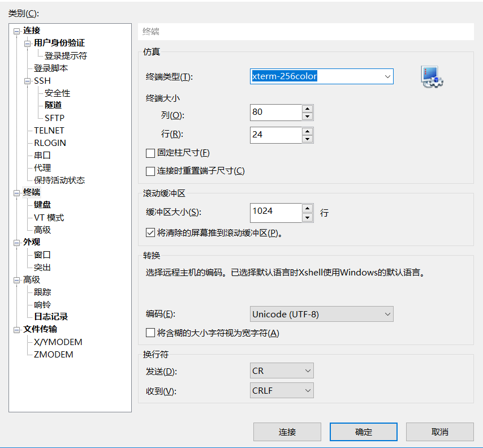Open the 终端类型 dropdown list

387,76
